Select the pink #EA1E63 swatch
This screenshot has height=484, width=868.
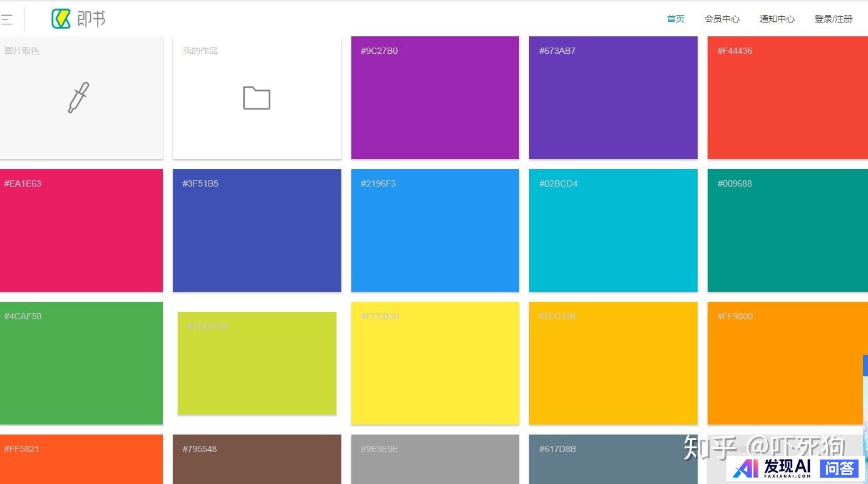pos(81,230)
